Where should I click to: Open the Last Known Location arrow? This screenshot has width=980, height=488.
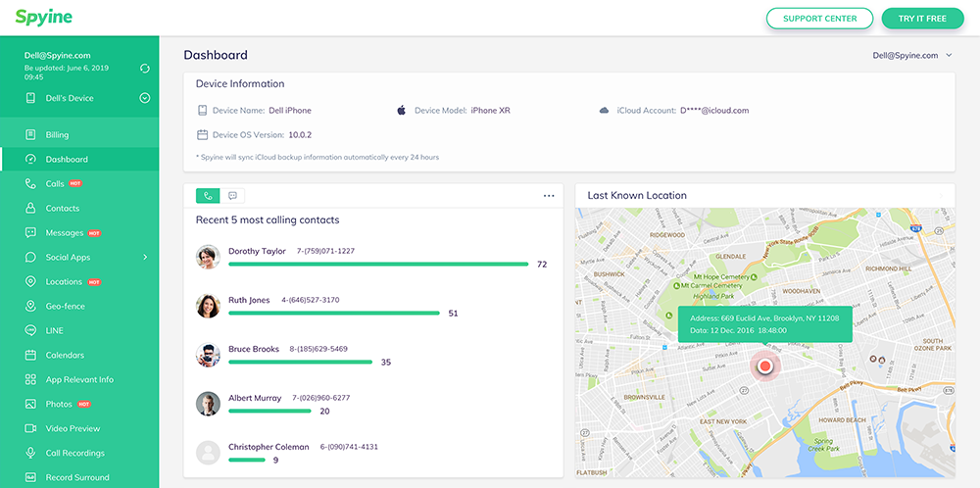coord(941,196)
